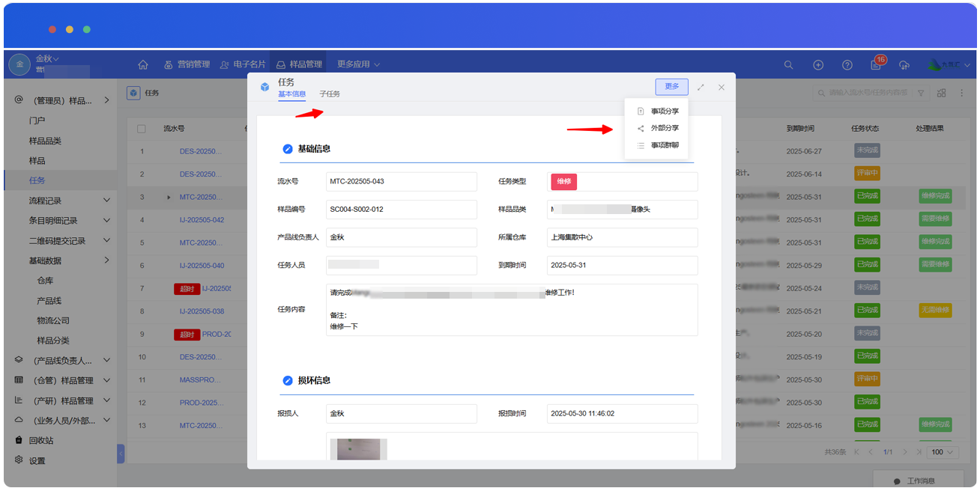Click the home icon in top navigation

(143, 65)
